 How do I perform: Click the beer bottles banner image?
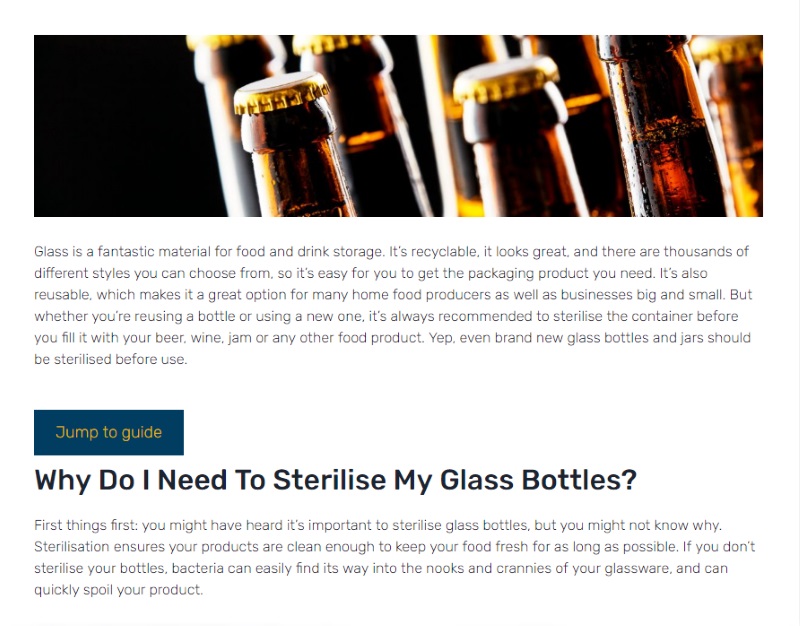click(x=398, y=125)
